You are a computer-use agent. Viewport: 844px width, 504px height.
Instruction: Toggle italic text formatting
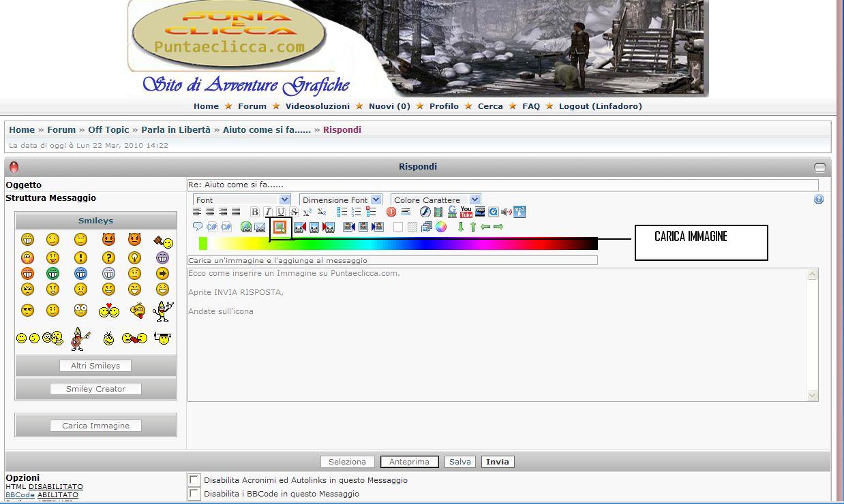point(267,212)
